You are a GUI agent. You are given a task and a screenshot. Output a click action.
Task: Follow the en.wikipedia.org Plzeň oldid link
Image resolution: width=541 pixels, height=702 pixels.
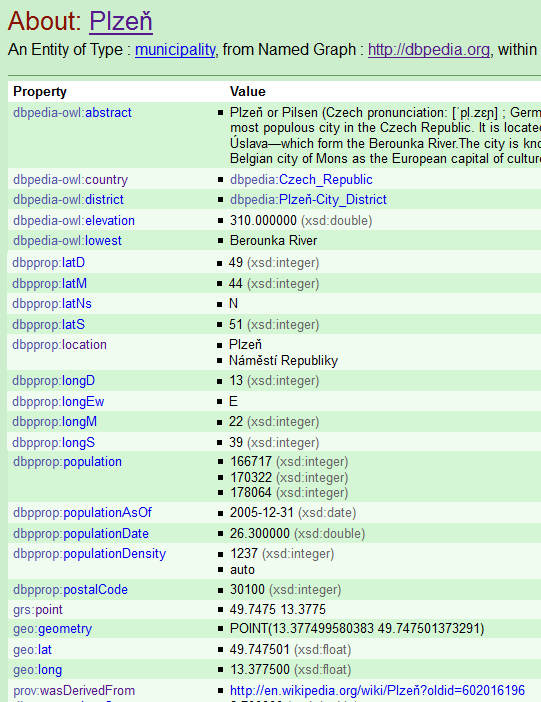(x=377, y=691)
